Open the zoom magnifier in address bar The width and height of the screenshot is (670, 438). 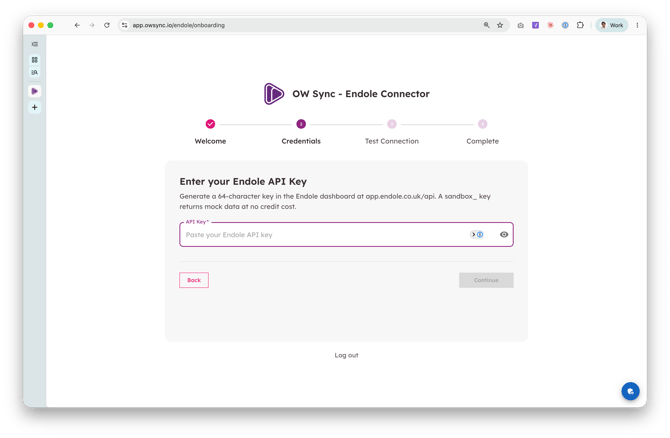point(486,25)
